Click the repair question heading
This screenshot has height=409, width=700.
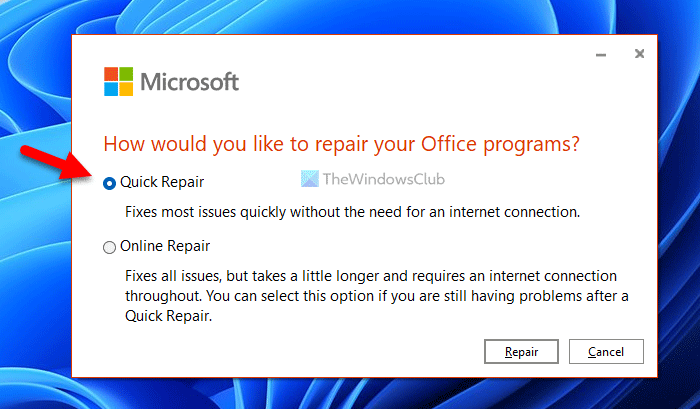point(341,143)
